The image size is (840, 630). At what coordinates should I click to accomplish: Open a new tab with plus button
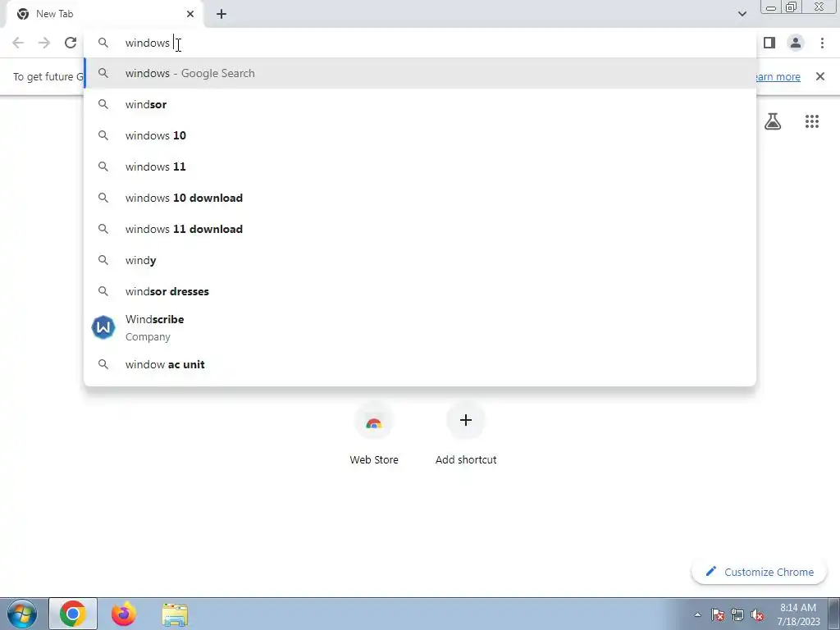tap(221, 14)
